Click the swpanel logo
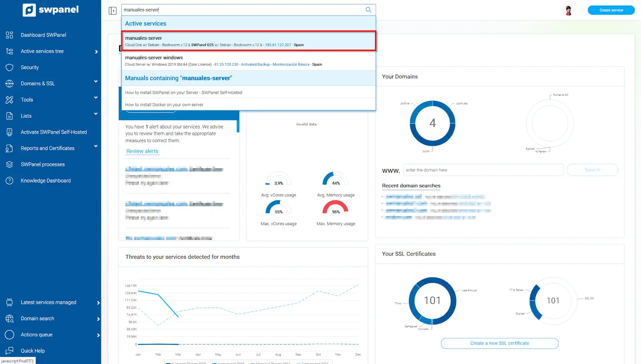 pos(51,10)
